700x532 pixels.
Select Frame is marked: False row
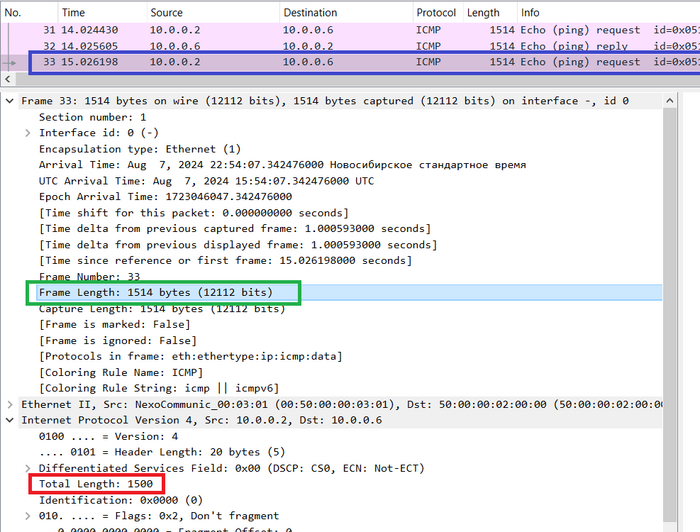coord(114,324)
